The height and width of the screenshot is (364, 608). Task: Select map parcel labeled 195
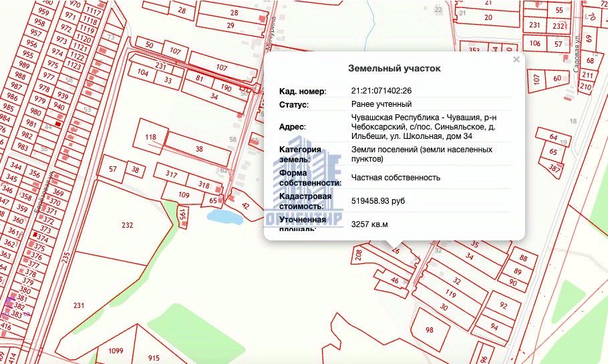182,214
